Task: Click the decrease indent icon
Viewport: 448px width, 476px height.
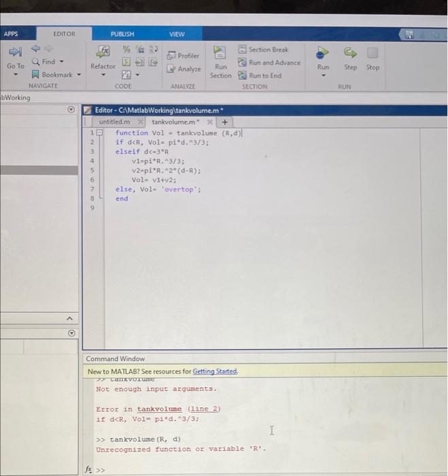Action: [153, 62]
